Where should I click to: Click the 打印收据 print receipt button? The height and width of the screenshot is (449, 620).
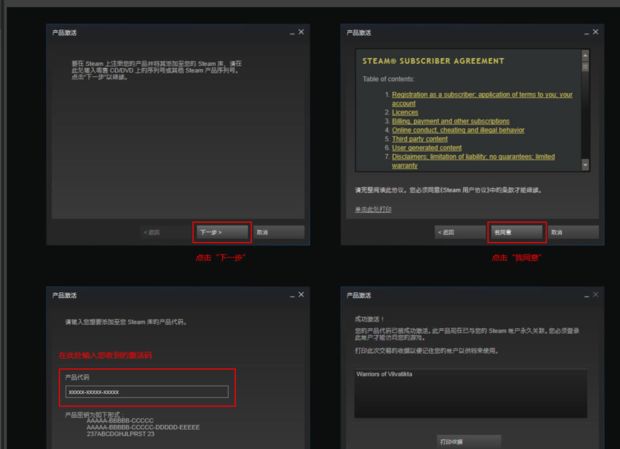pos(469,441)
